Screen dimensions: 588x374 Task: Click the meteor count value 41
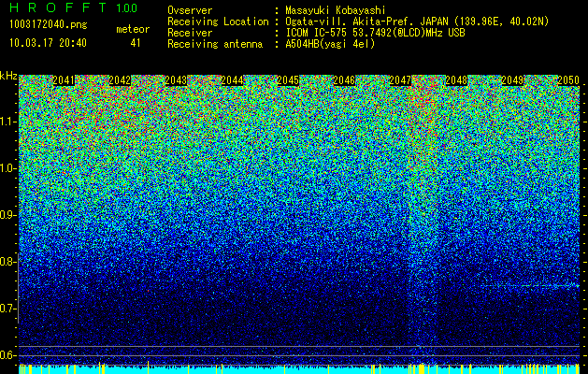coord(136,43)
